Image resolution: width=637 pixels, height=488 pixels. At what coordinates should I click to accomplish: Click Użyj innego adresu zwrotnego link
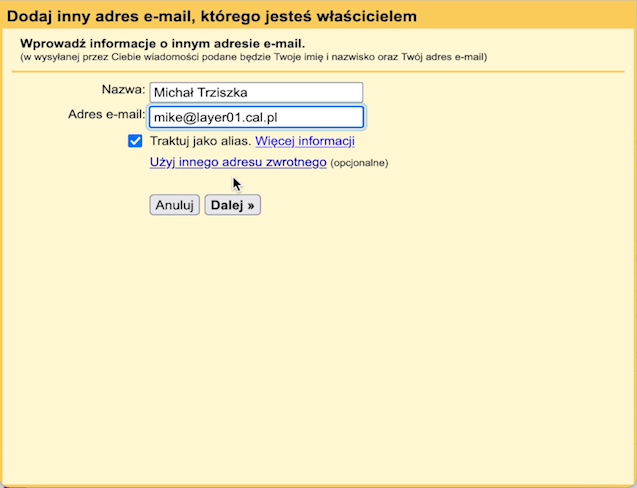pyautogui.click(x=238, y=162)
